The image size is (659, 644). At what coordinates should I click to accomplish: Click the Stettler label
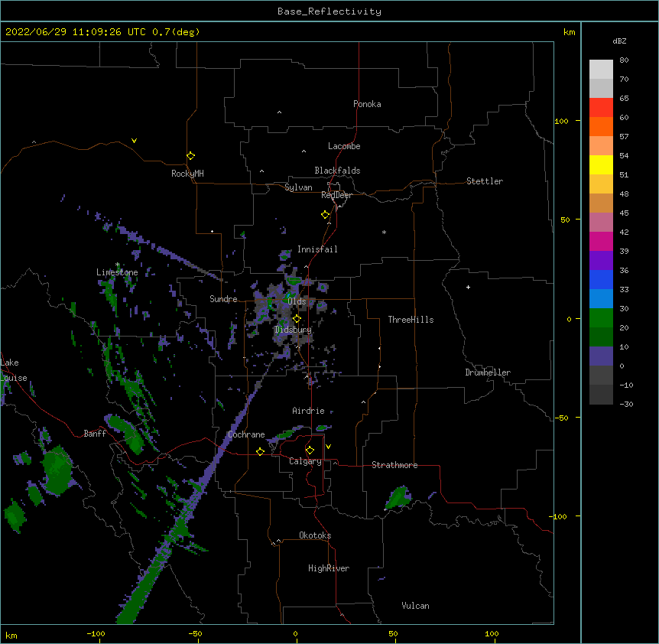[485, 181]
